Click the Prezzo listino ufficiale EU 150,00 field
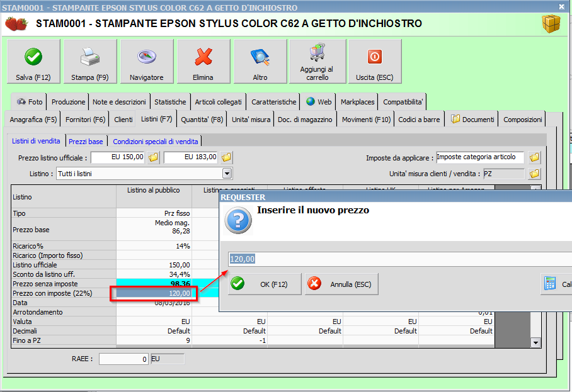572x392 pixels. pyautogui.click(x=117, y=157)
